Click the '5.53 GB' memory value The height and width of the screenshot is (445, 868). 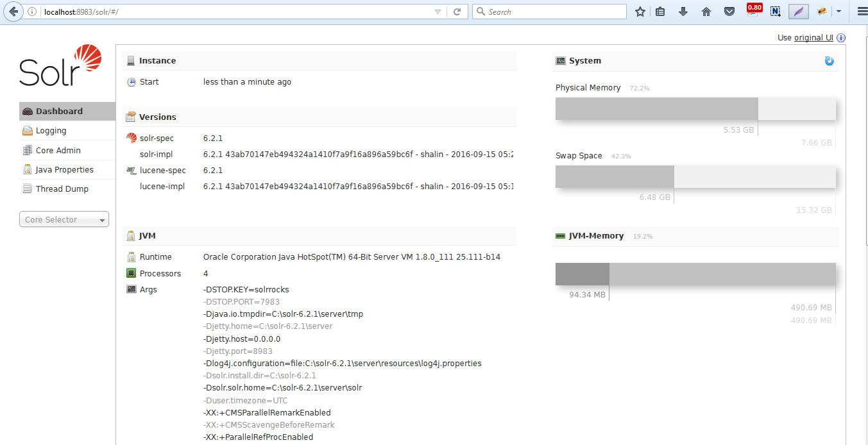click(738, 130)
